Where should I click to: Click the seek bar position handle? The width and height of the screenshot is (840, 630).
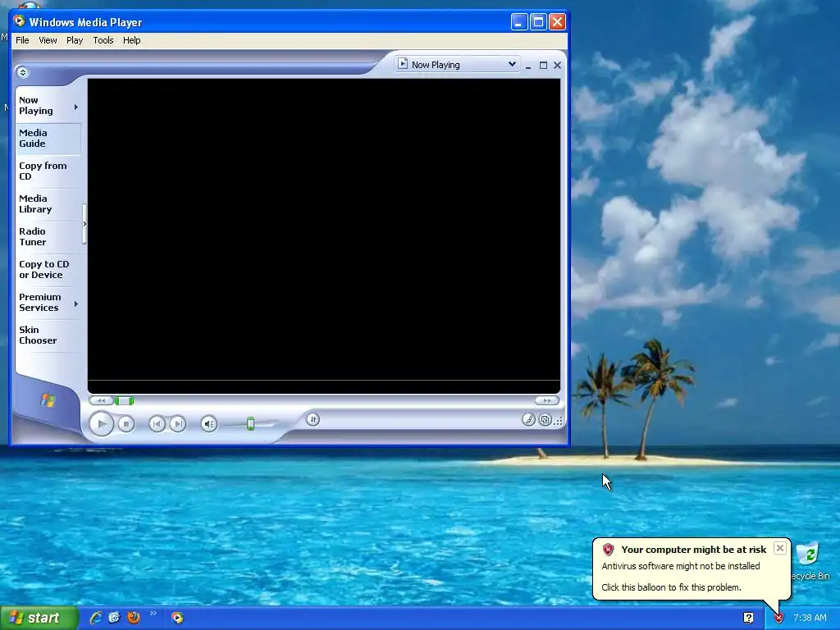[x=124, y=400]
